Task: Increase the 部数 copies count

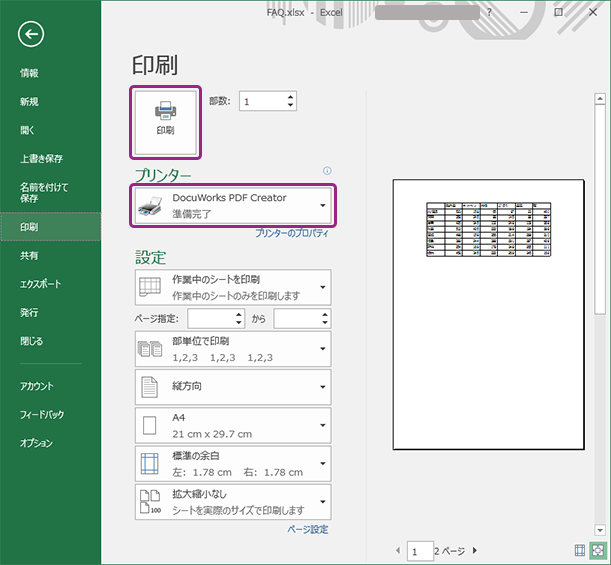Action: 290,97
